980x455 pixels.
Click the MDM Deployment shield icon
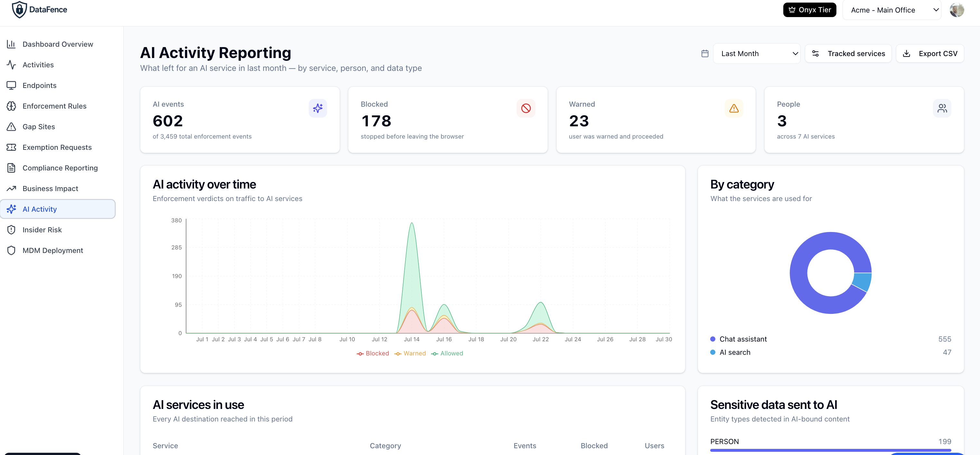11,250
